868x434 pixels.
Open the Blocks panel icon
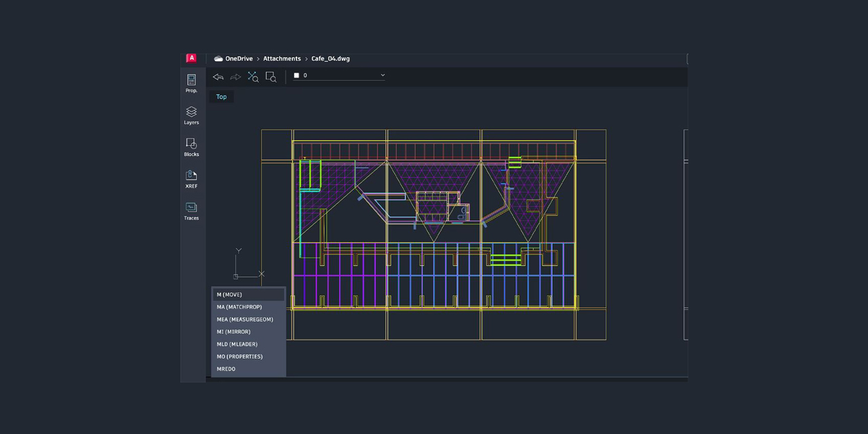point(191,146)
